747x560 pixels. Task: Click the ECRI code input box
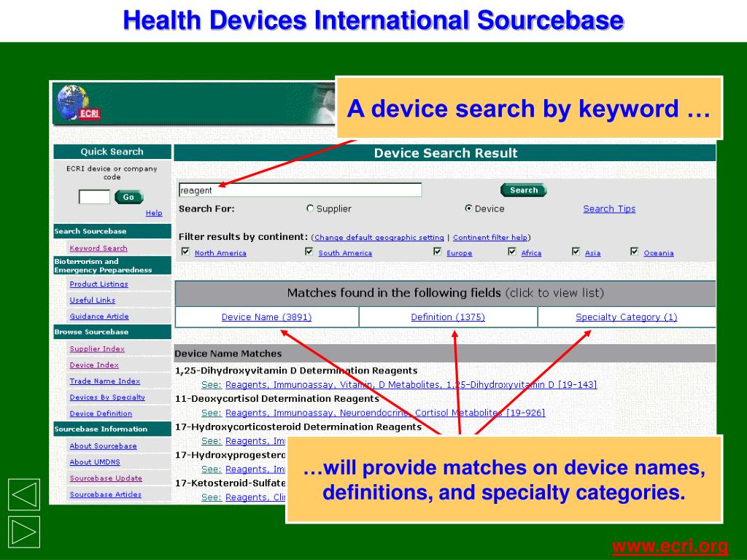click(94, 197)
